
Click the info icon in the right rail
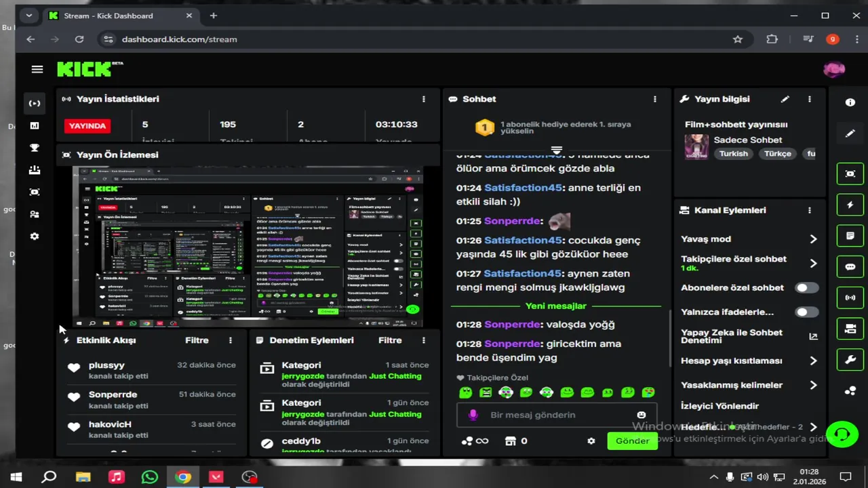click(x=850, y=102)
